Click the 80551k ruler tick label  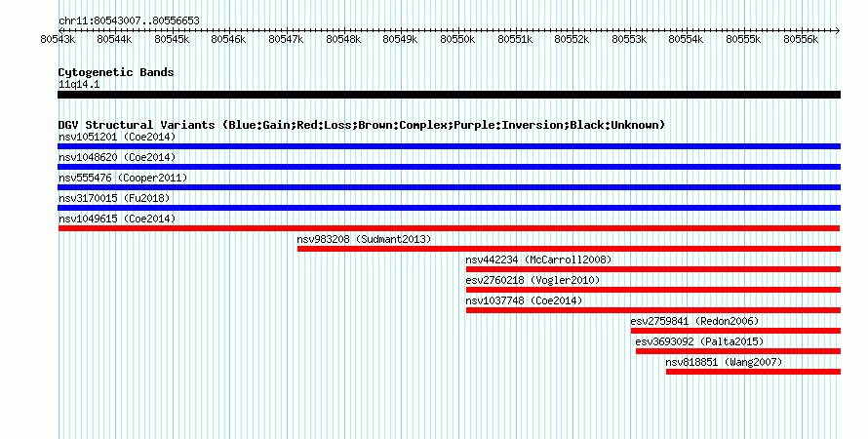[x=515, y=39]
